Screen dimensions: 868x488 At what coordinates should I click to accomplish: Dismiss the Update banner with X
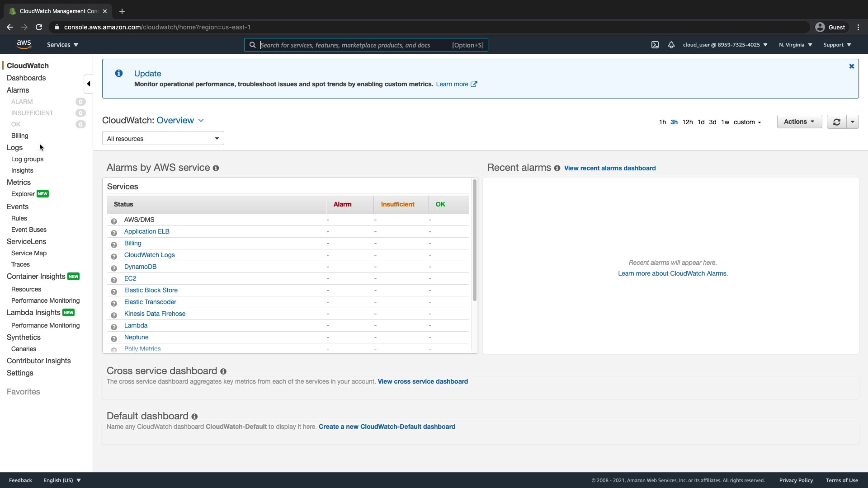pyautogui.click(x=851, y=66)
